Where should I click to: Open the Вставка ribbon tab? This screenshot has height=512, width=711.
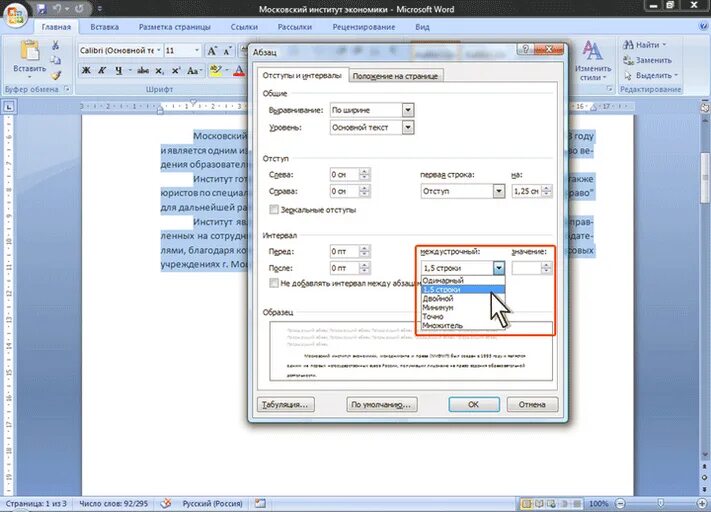tap(104, 27)
